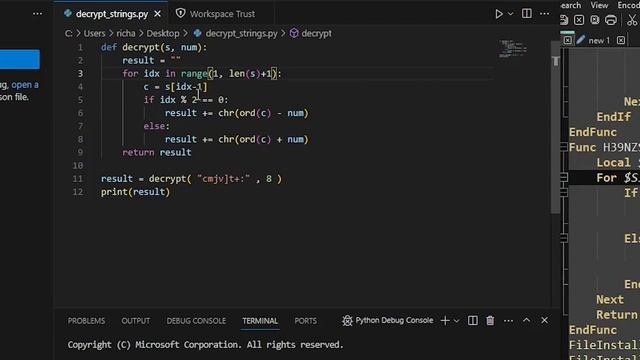The image size is (640, 360).
Task: Click the Copyright line in the terminal
Action: (x=205, y=345)
